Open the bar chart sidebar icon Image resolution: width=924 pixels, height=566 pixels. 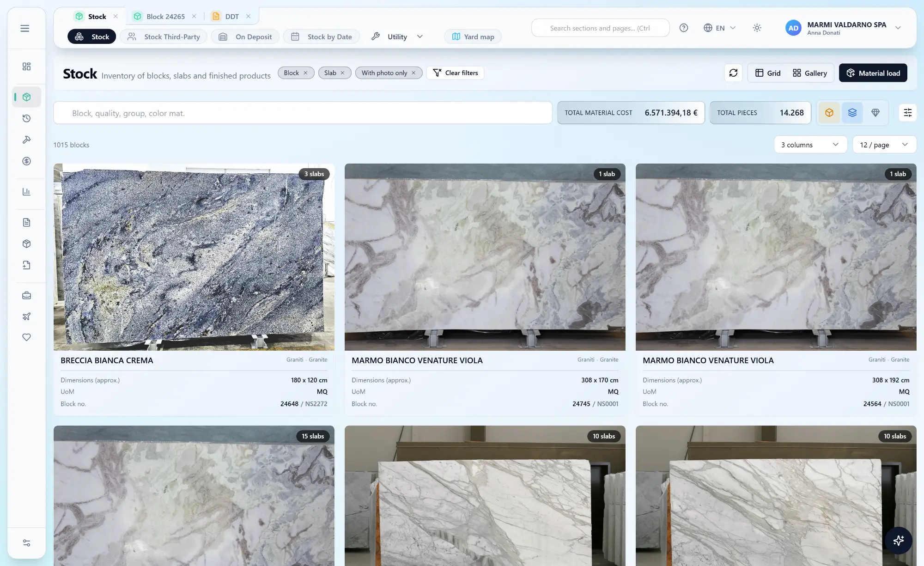[x=26, y=192]
